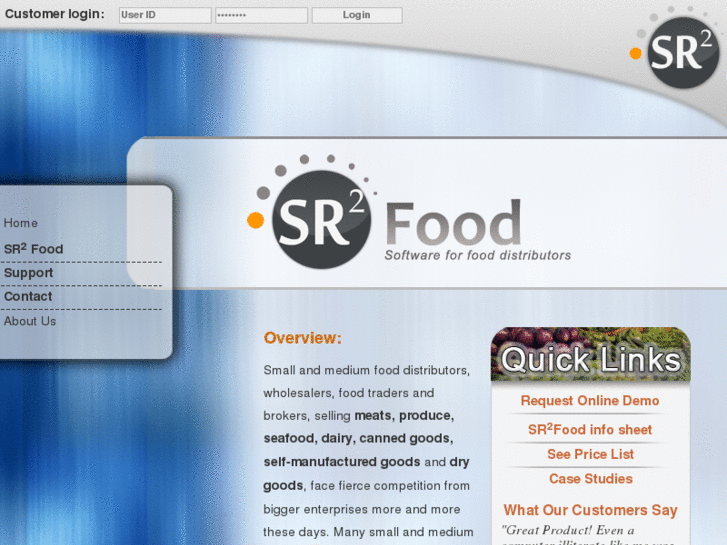Open the SR²Food info sheet link

coord(590,429)
